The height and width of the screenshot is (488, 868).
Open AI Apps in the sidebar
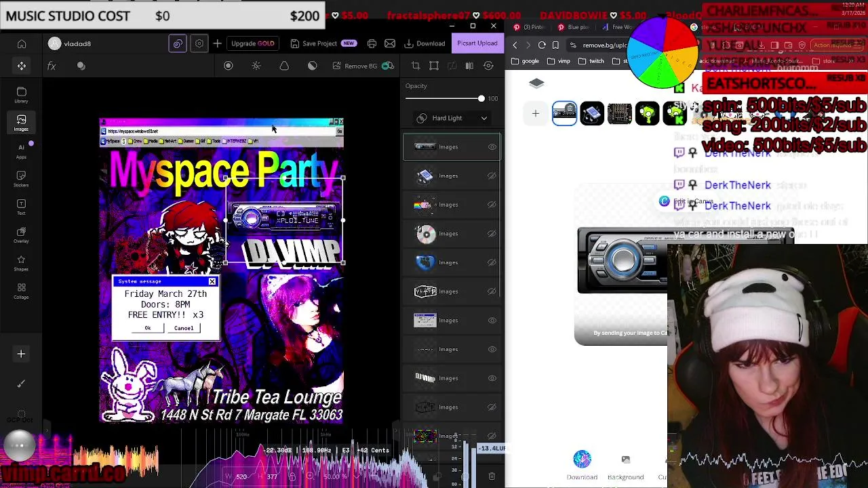point(22,150)
